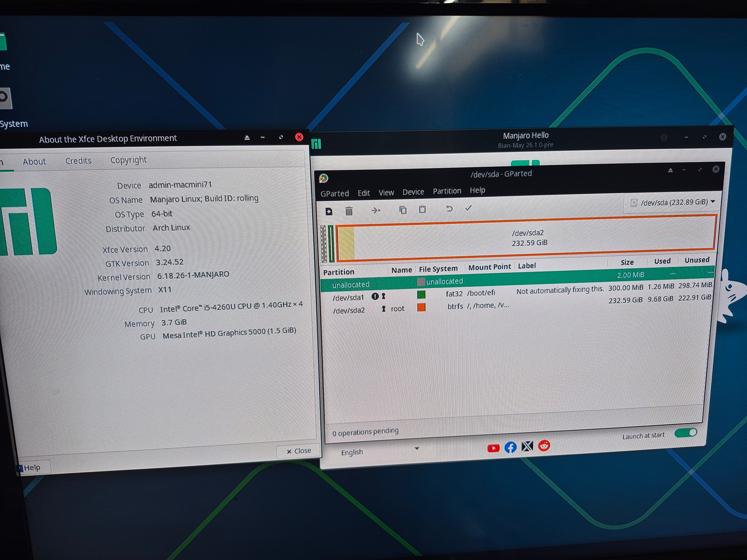The image size is (747, 560).
Task: Click the Undo last operation icon
Action: click(449, 209)
